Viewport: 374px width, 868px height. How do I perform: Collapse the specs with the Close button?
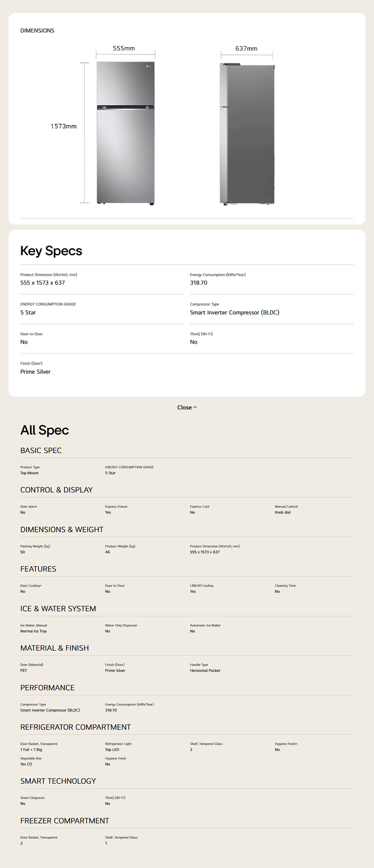[x=184, y=407]
